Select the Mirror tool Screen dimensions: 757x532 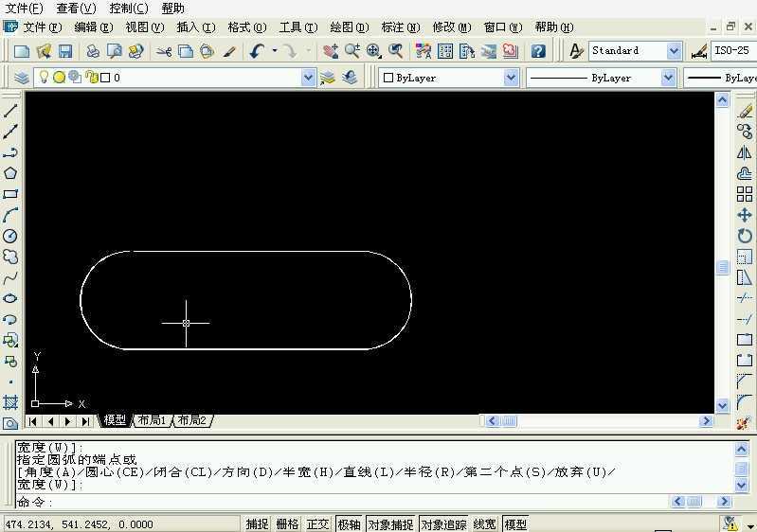click(x=745, y=152)
